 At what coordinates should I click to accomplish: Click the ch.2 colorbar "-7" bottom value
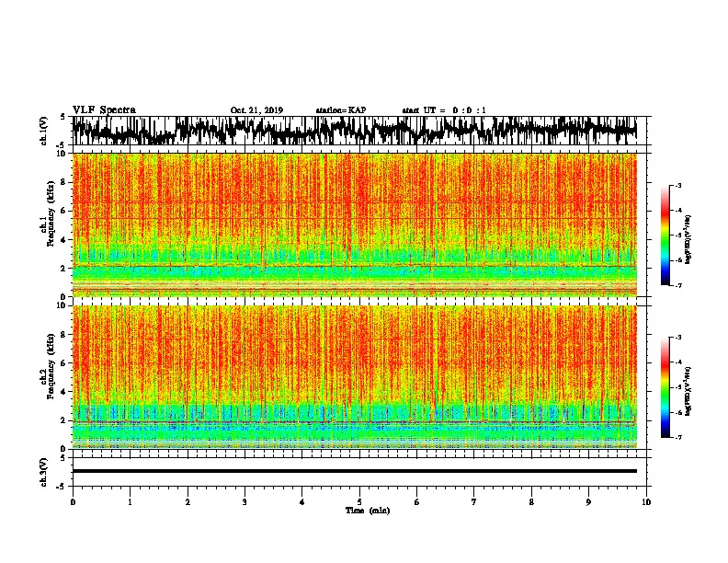pyautogui.click(x=678, y=438)
